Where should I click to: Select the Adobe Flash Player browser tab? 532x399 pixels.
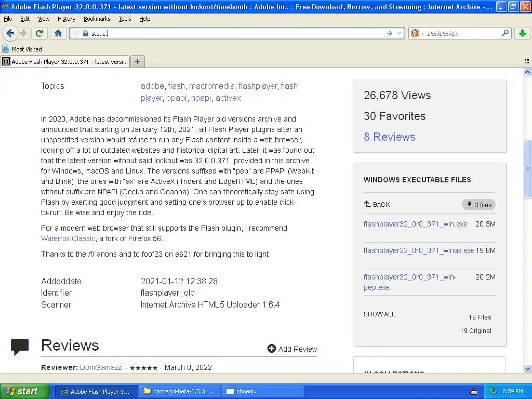(65, 61)
